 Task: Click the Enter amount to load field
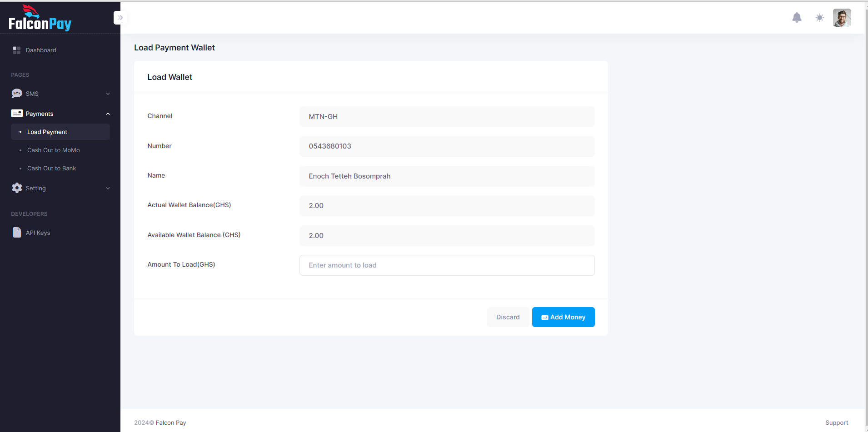(x=447, y=265)
